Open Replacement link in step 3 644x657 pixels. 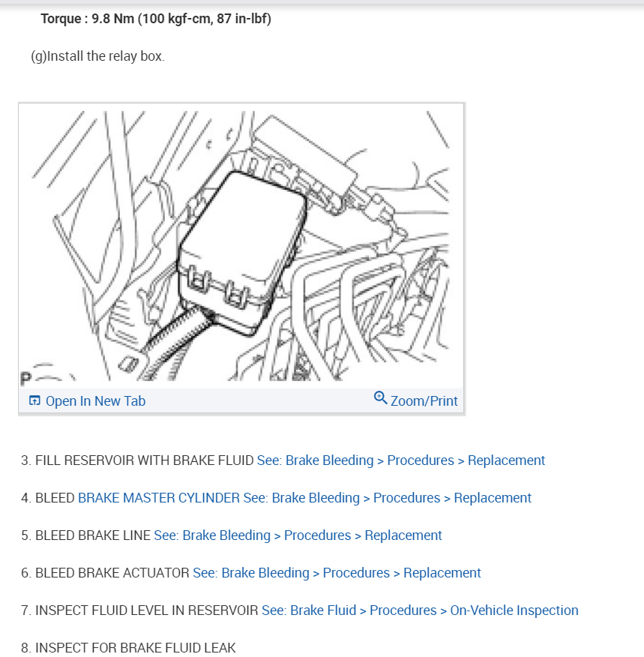pos(506,460)
